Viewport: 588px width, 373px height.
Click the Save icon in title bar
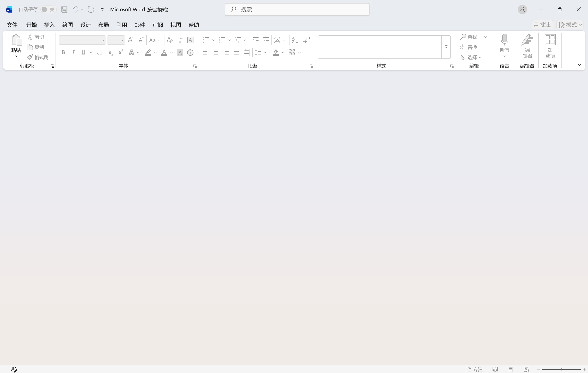click(64, 10)
